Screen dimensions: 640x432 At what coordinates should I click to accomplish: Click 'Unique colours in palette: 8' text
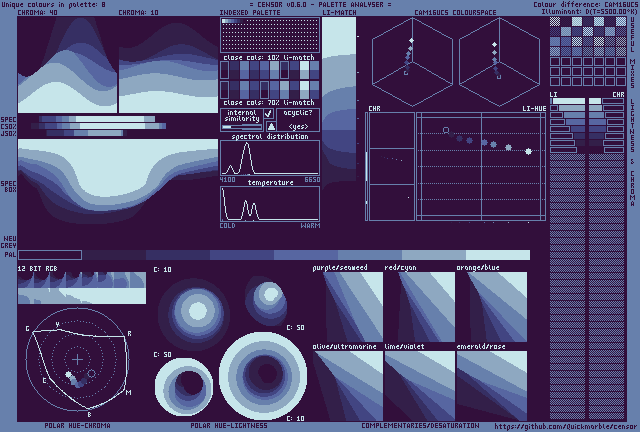click(53, 5)
